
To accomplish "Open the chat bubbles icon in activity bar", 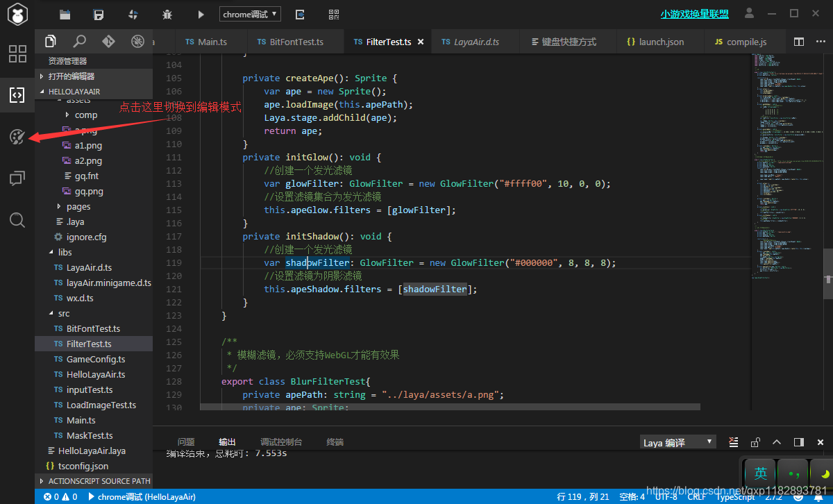I will (x=17, y=178).
